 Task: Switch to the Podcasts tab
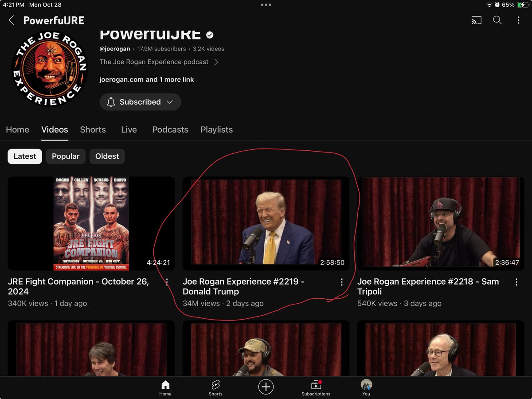point(170,130)
